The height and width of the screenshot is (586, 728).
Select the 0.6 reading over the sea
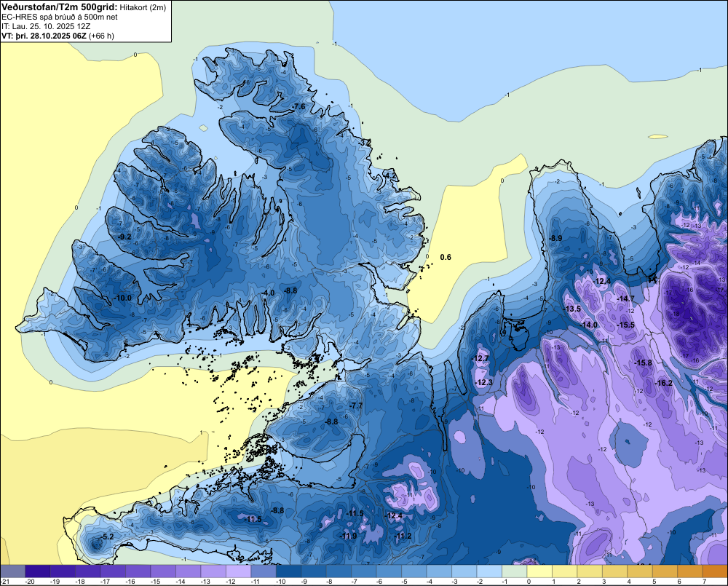446,257
